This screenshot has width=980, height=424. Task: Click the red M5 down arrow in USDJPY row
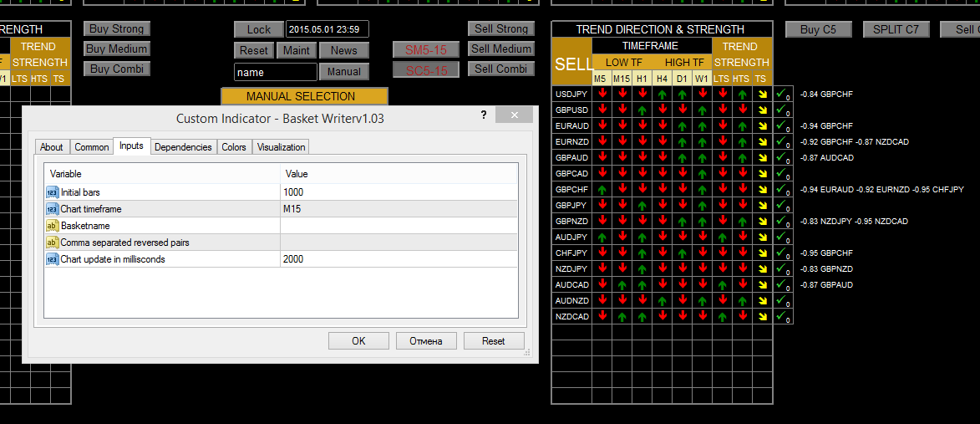tap(602, 94)
